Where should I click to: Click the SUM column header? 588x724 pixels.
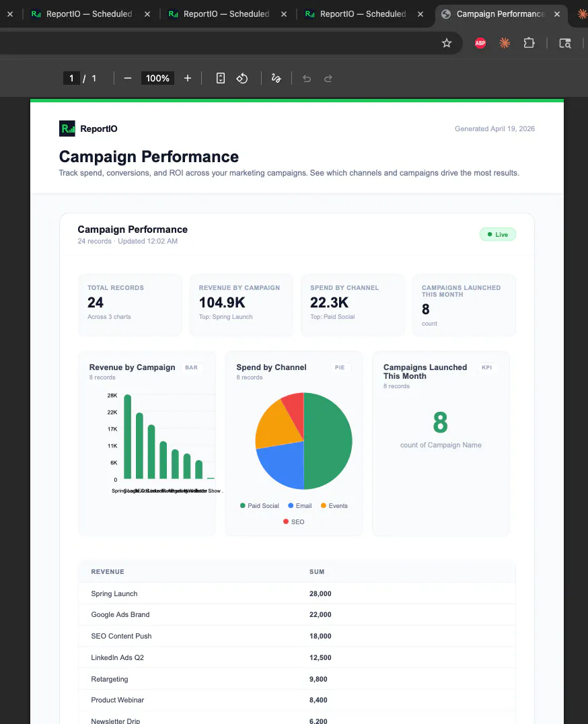tap(317, 572)
